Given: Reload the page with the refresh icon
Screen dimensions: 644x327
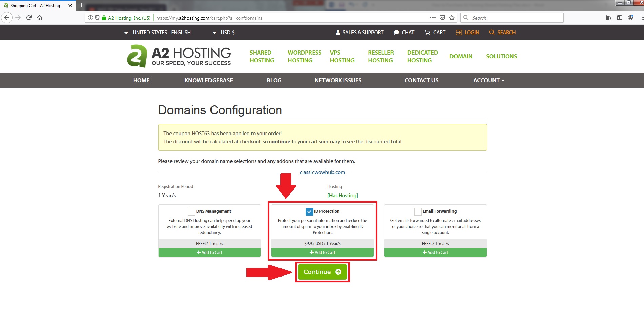Looking at the screenshot, I should click(29, 18).
